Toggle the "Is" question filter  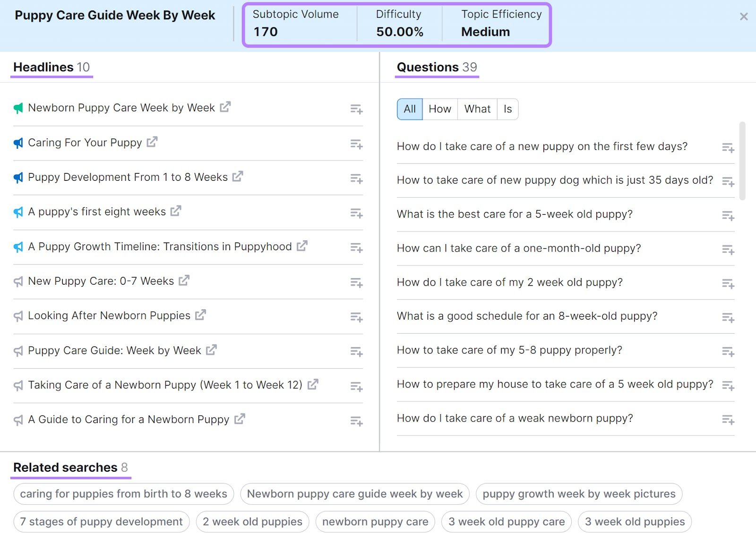click(507, 109)
